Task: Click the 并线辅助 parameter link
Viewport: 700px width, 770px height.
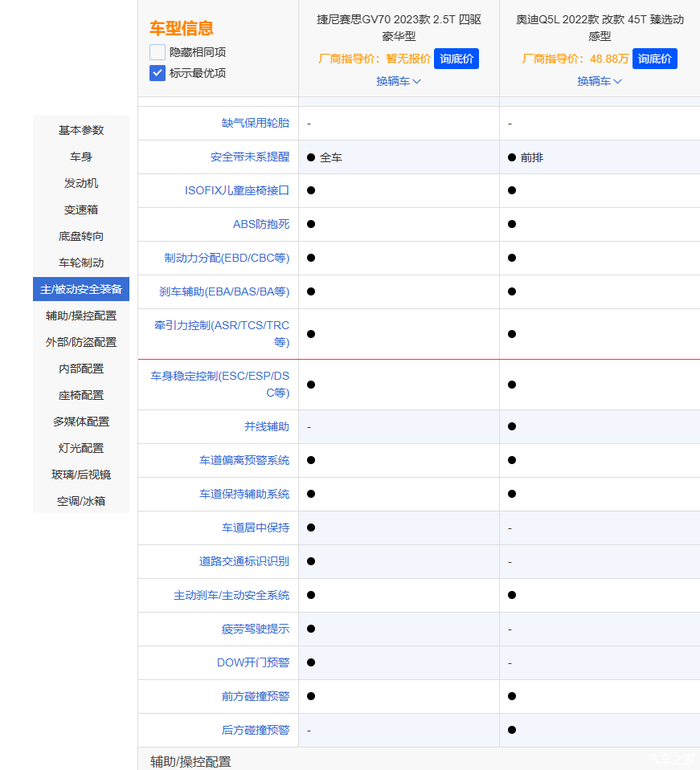Action: (267, 426)
